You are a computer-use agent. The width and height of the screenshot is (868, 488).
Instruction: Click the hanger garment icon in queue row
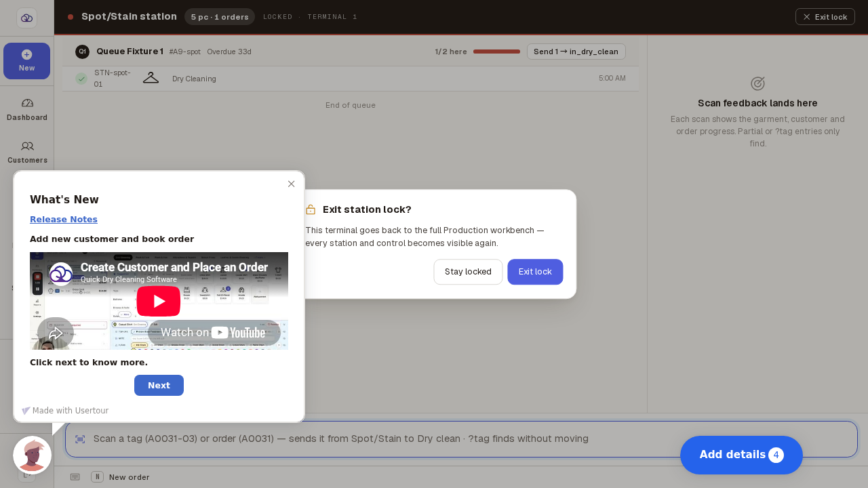tap(151, 78)
